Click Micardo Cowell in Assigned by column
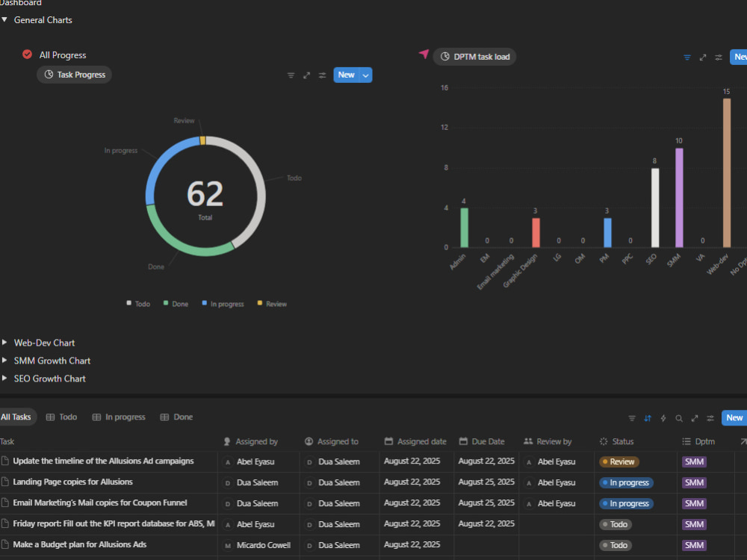747x560 pixels. [x=264, y=545]
